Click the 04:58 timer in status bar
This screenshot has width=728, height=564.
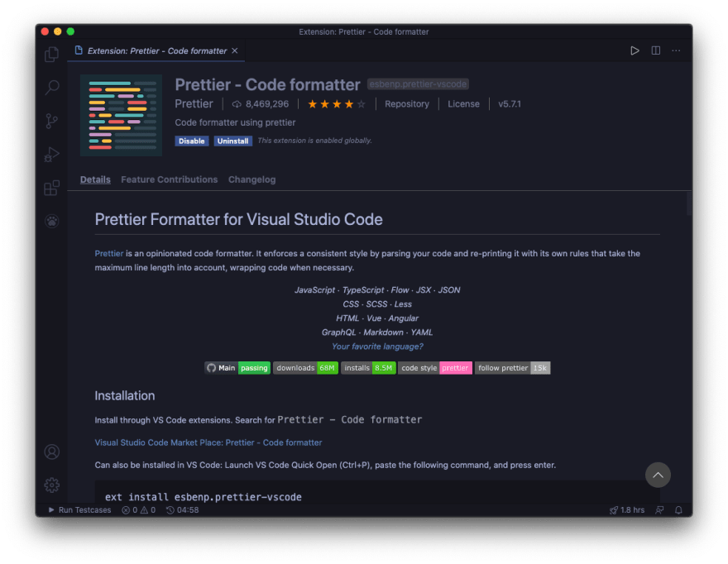coord(183,509)
